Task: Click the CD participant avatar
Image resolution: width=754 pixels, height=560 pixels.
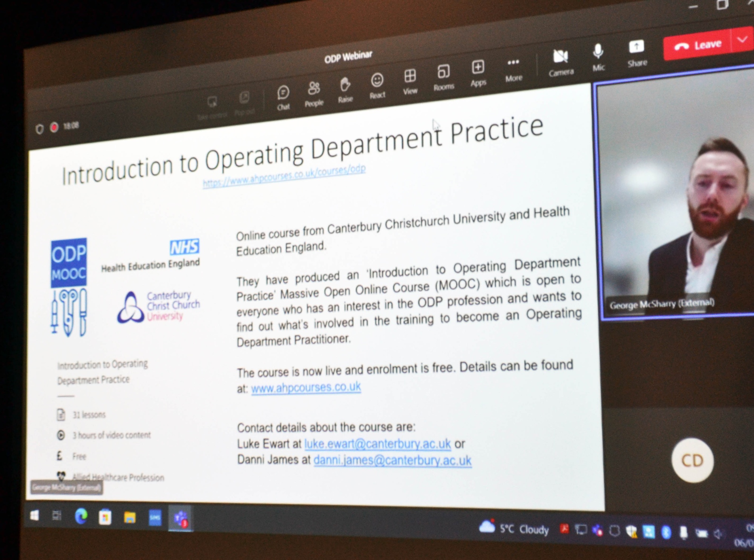Action: 693,460
